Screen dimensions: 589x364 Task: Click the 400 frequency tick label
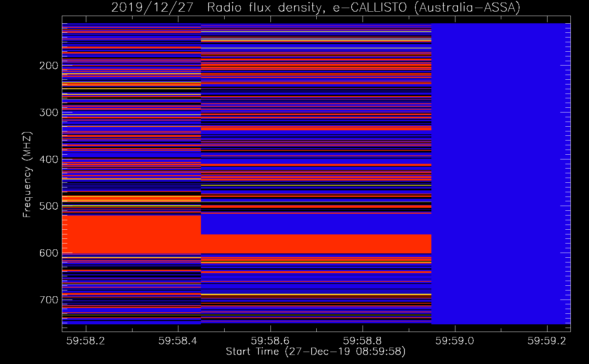49,159
